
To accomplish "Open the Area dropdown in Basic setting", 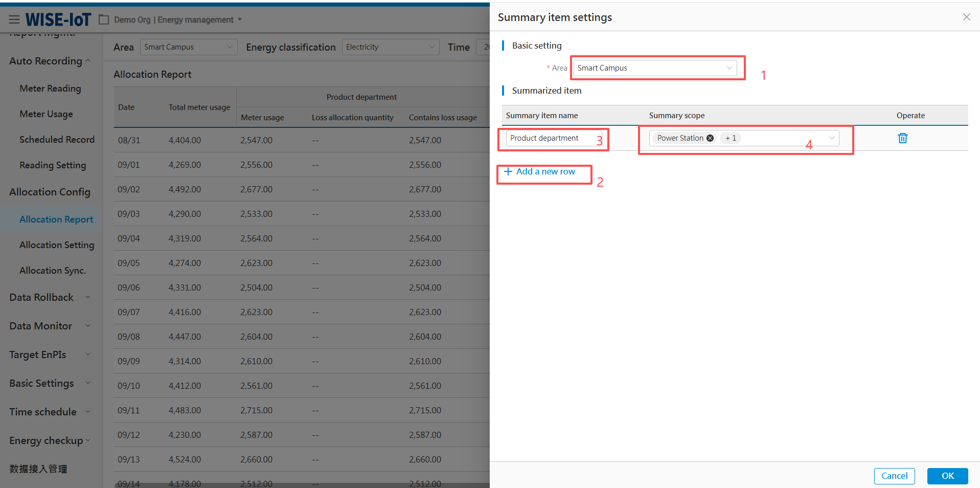I will click(x=654, y=68).
